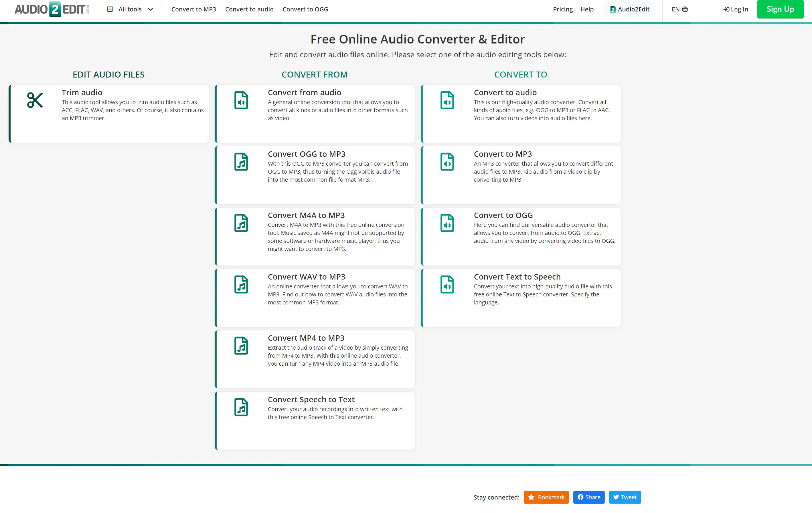Select the EN language dropdown
Image resolution: width=812 pixels, height=513 pixels.
click(681, 9)
